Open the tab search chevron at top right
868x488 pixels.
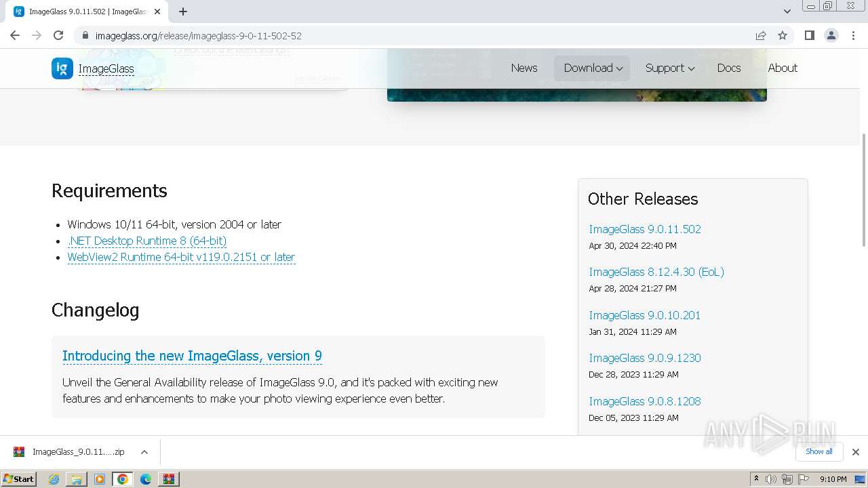(787, 12)
